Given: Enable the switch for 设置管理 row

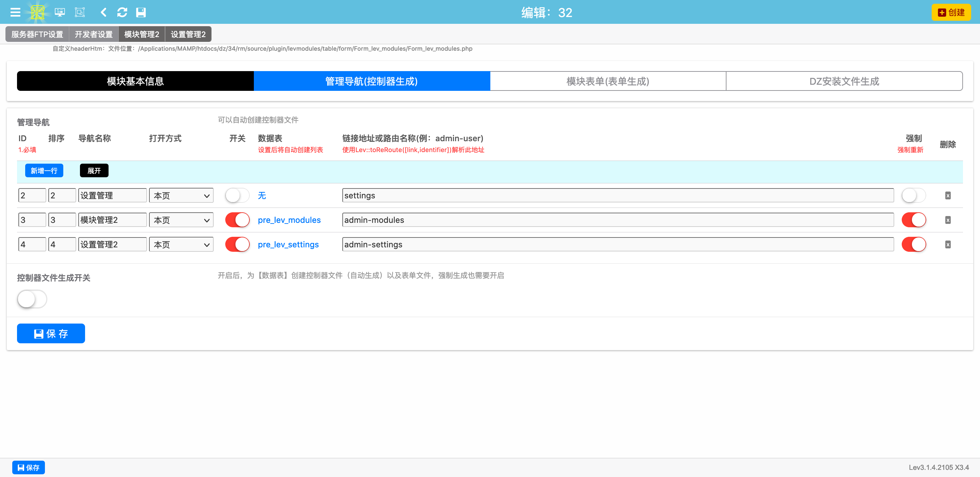Looking at the screenshot, I should pos(237,196).
